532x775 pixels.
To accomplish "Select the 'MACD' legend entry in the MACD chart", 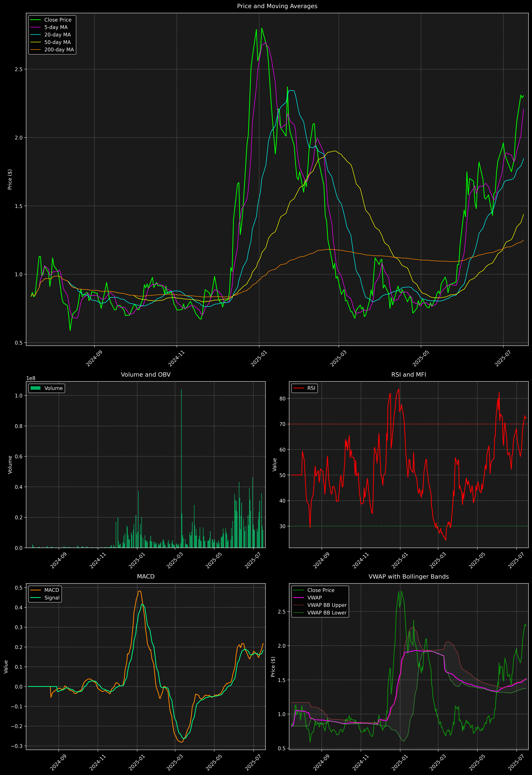I will click(52, 590).
